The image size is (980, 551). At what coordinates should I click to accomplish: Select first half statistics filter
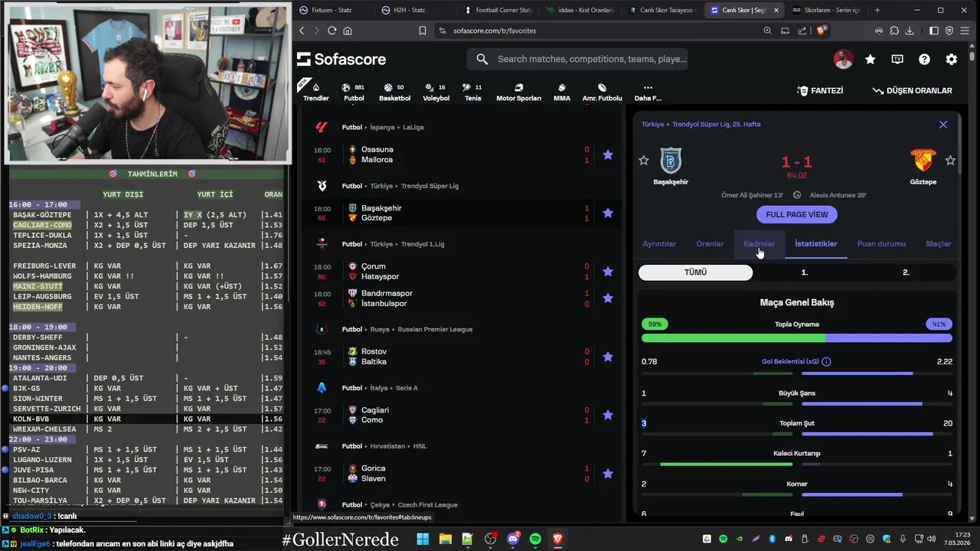click(x=805, y=272)
